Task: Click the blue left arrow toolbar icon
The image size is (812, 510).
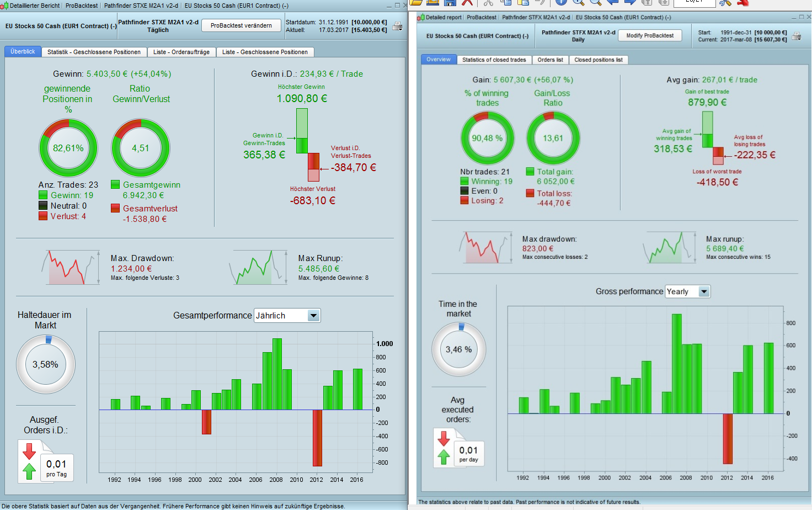Action: pyautogui.click(x=612, y=2)
